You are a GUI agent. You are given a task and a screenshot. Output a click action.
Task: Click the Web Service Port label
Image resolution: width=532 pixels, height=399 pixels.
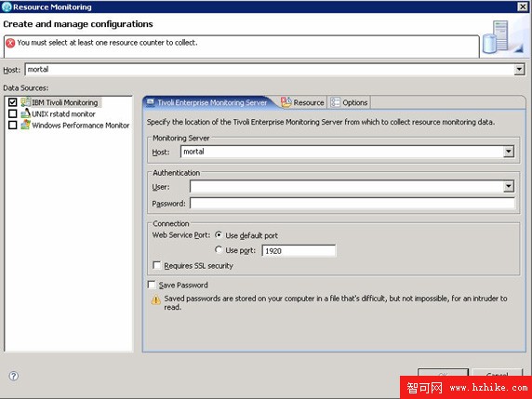181,234
